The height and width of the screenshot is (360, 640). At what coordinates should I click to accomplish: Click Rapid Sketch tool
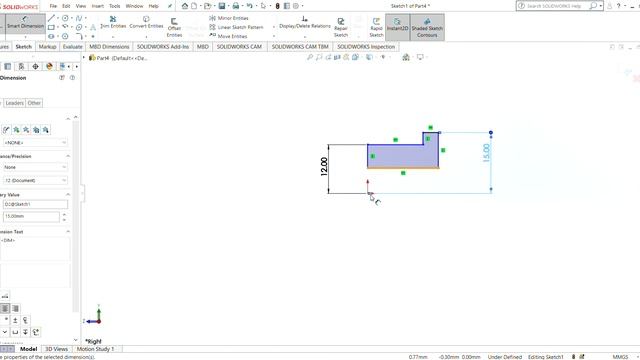[x=376, y=27]
